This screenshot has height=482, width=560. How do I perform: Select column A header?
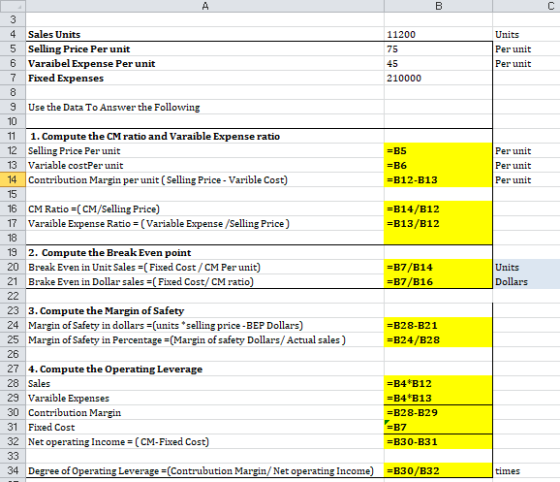(205, 6)
